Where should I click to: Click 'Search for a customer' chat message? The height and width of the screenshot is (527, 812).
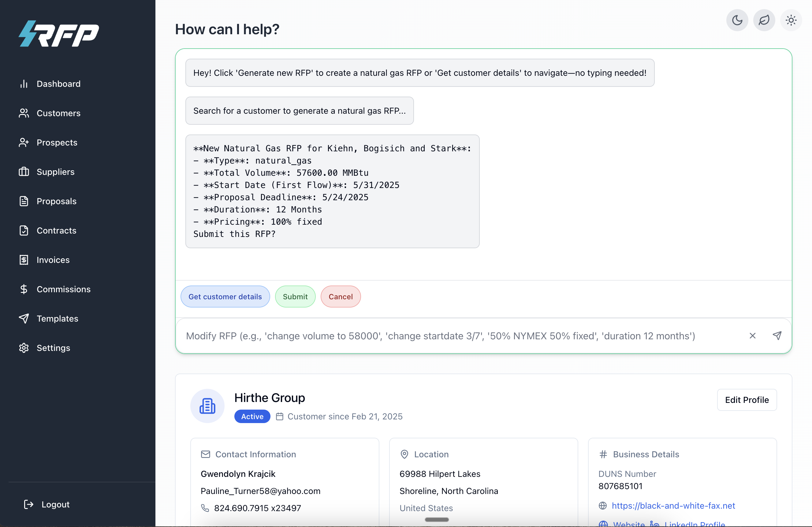tap(299, 110)
